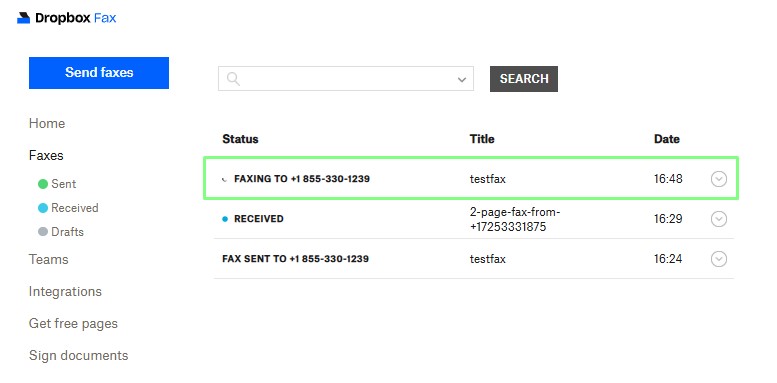
Task: Expand options for the 16:24 sent fax
Action: point(719,259)
